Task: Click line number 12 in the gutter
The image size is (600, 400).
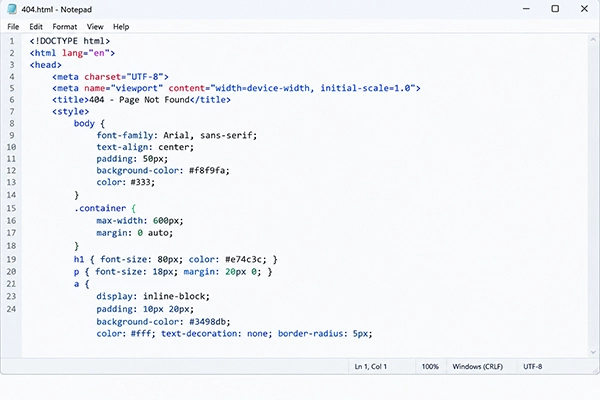Action: tap(11, 171)
